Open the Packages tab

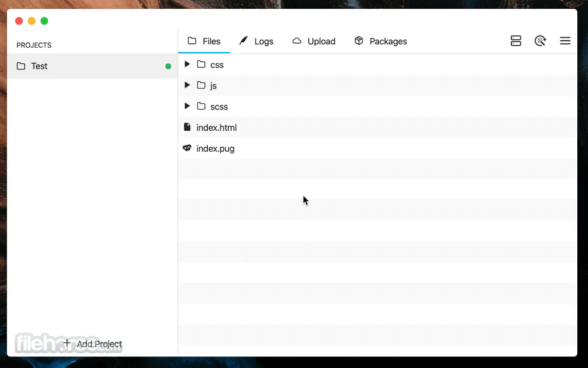pyautogui.click(x=381, y=41)
